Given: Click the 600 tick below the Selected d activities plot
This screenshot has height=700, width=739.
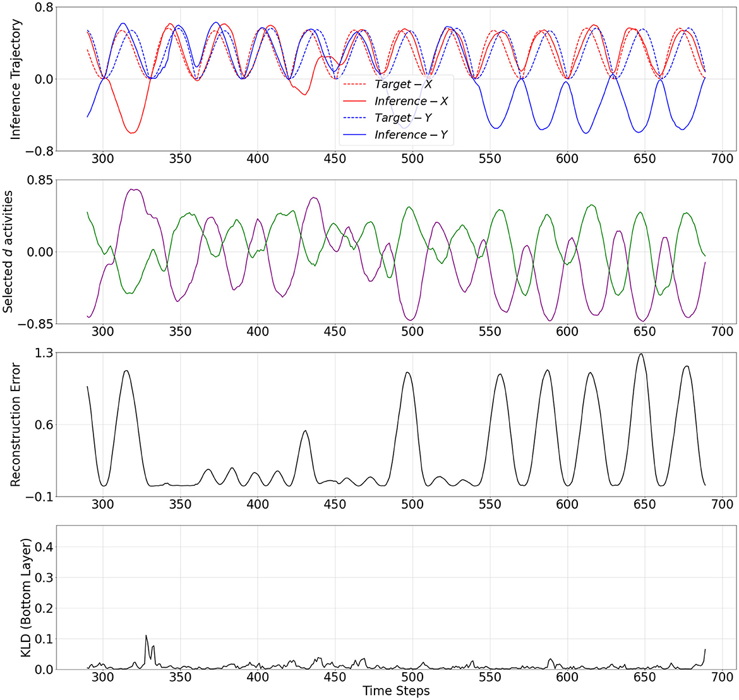Looking at the screenshot, I should click(x=567, y=332).
